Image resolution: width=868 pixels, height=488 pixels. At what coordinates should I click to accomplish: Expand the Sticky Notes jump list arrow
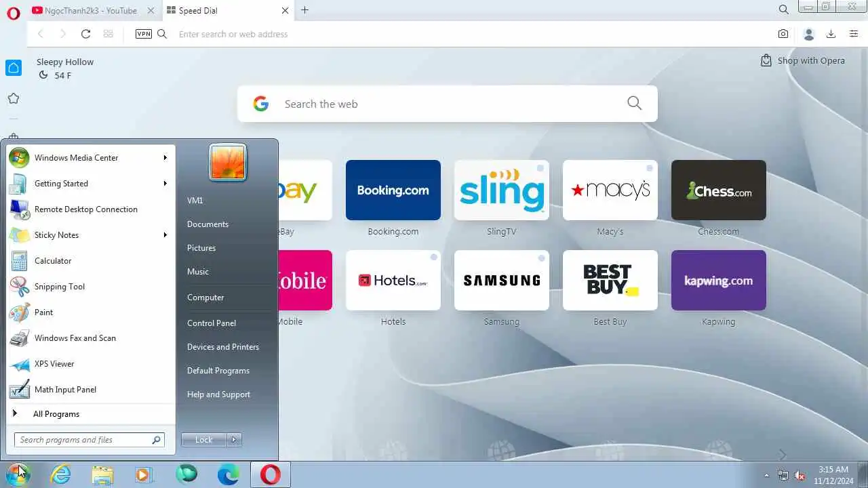pos(165,235)
